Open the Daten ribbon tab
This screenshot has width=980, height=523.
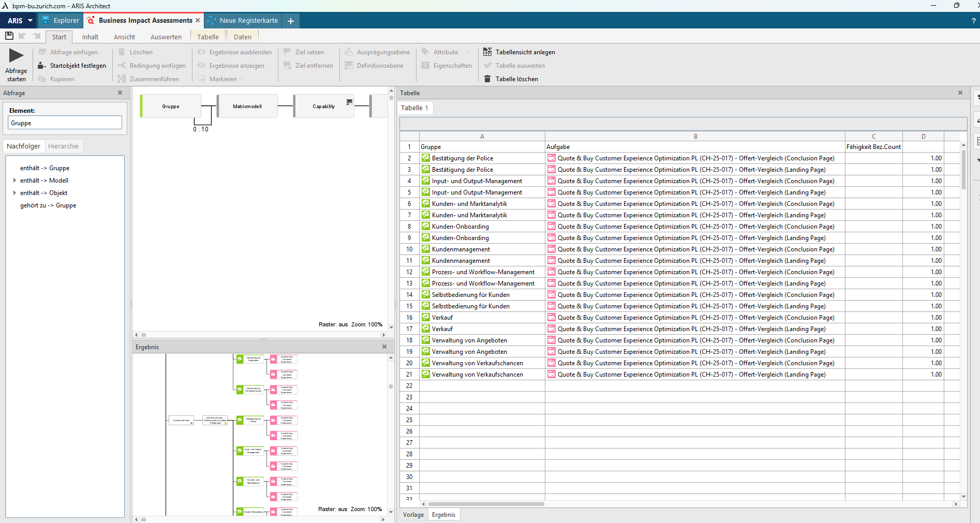[x=242, y=37]
